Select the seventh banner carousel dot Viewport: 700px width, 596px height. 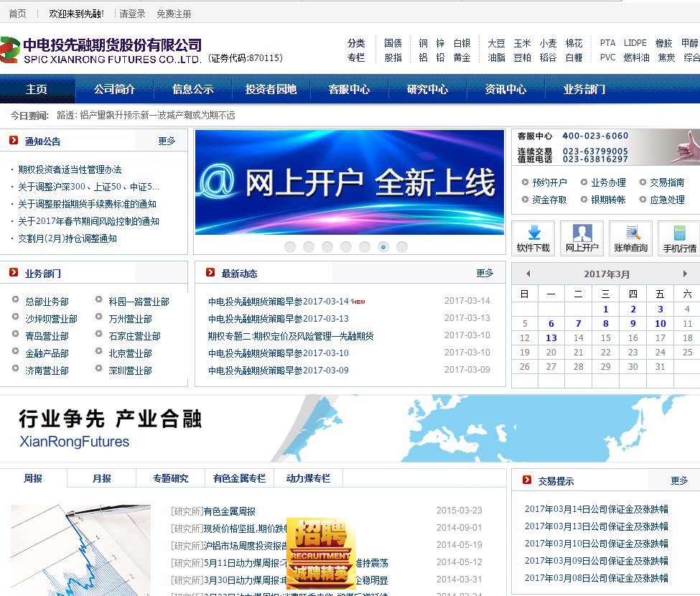coord(402,247)
